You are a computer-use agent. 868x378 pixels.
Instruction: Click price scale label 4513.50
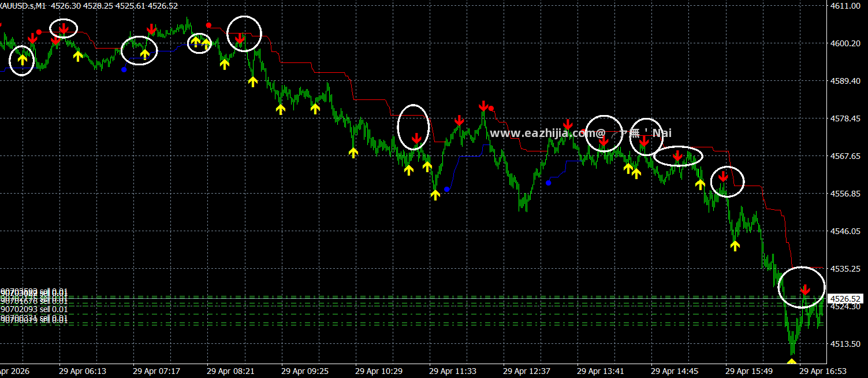845,344
